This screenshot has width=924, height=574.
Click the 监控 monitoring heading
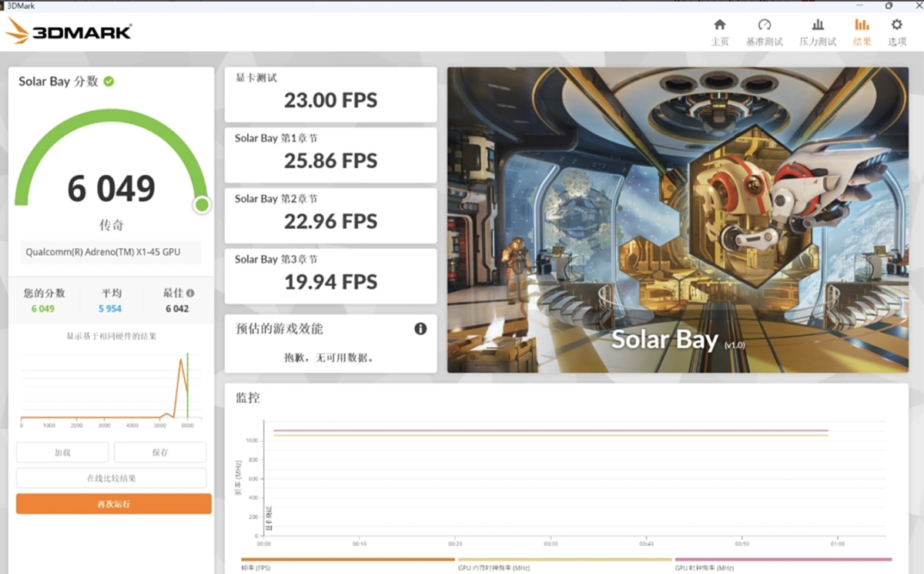[248, 398]
